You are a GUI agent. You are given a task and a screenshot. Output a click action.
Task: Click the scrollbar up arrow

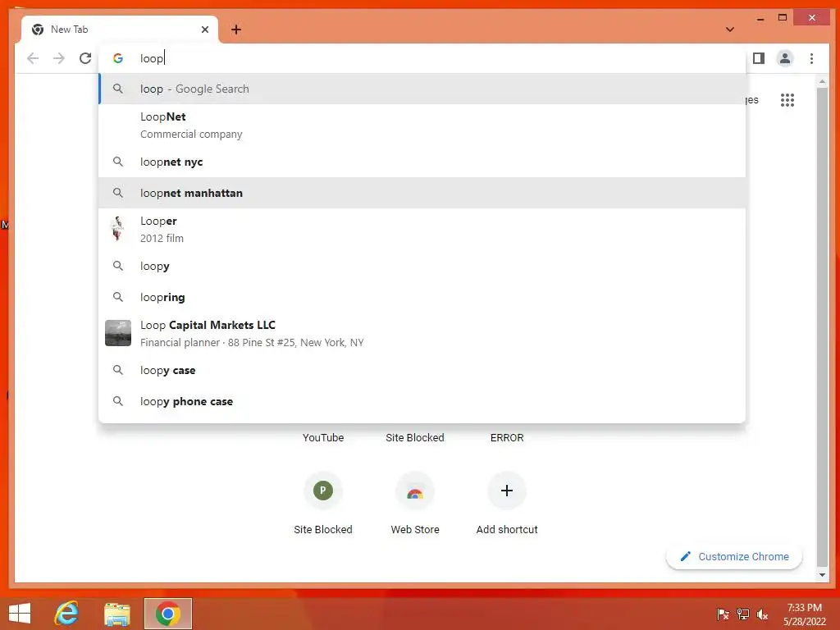tap(822, 82)
